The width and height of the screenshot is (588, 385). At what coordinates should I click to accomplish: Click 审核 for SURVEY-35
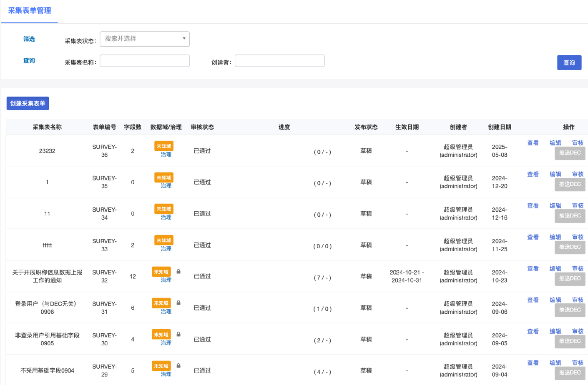[578, 174]
